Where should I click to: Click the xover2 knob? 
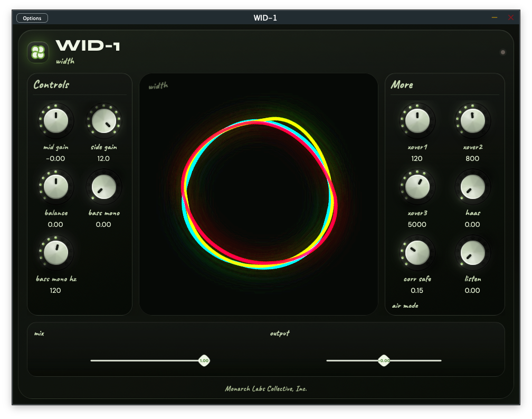coord(473,121)
